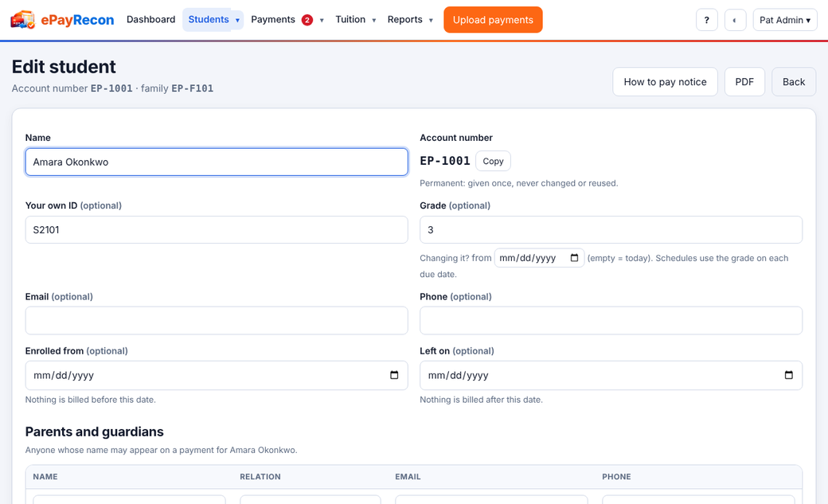Open calendar picker for grade change date
Image resolution: width=828 pixels, height=504 pixels.
pos(574,258)
